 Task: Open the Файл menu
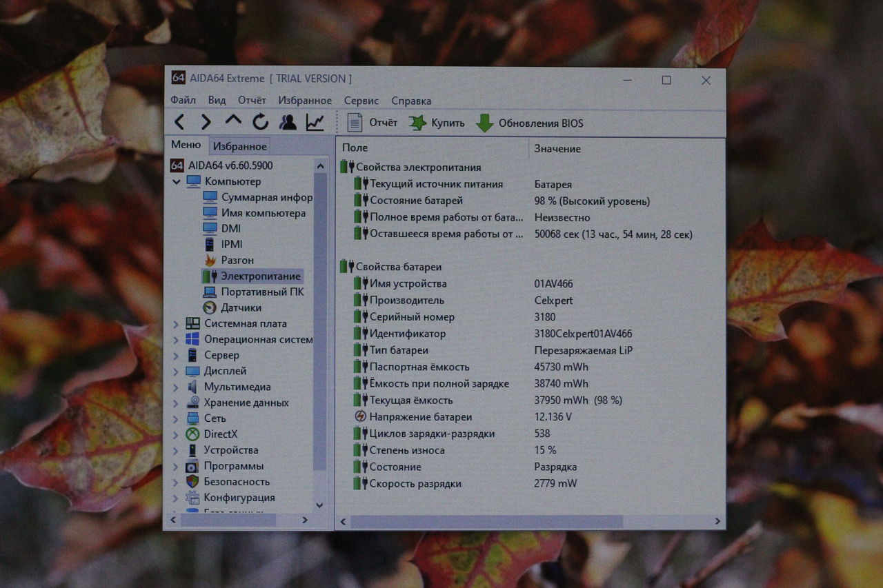tap(183, 101)
